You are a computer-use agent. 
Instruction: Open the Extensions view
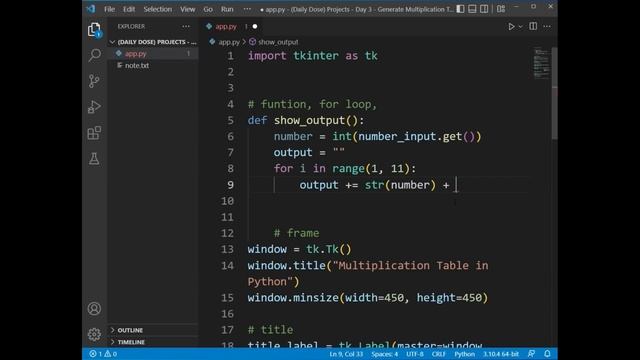coord(94,133)
